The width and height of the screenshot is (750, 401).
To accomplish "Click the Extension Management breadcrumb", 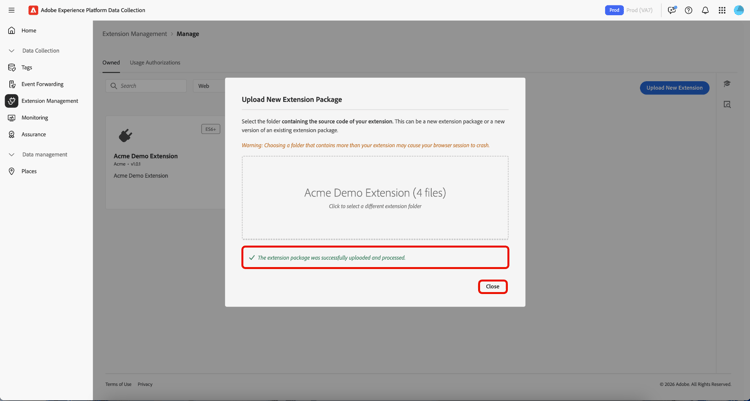I will click(x=134, y=34).
